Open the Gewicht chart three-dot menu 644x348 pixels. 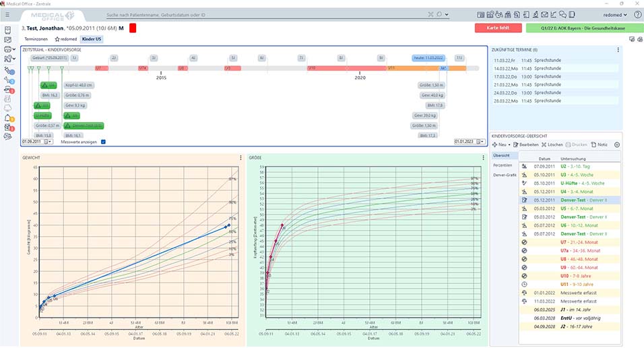240,158
